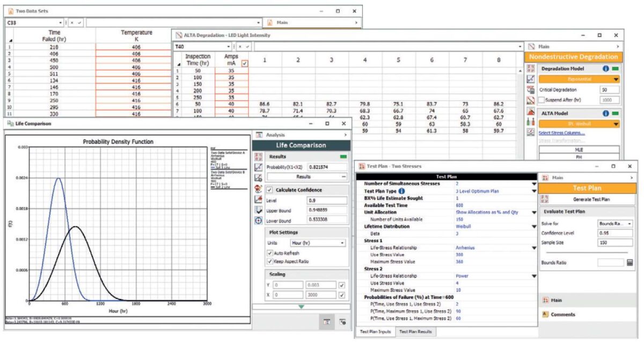Click the two bottles icon in Degradation panel

click(x=530, y=123)
